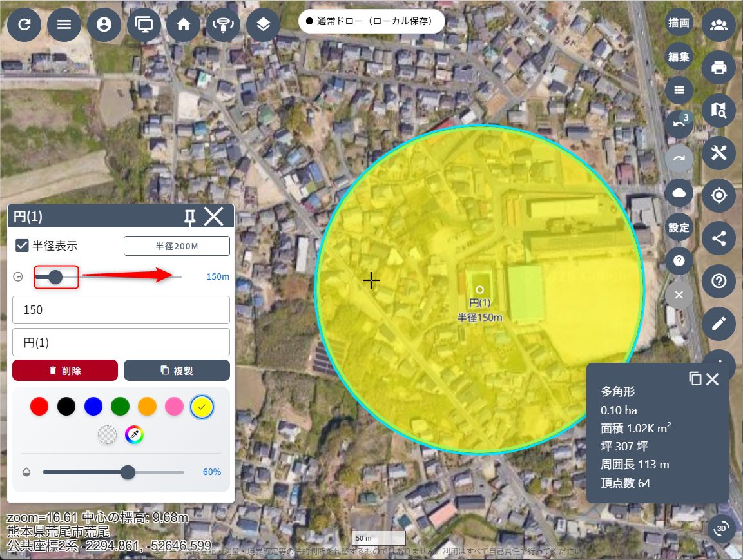Screen dimensions: 743x560
Task: Click the printer icon
Action: click(719, 67)
